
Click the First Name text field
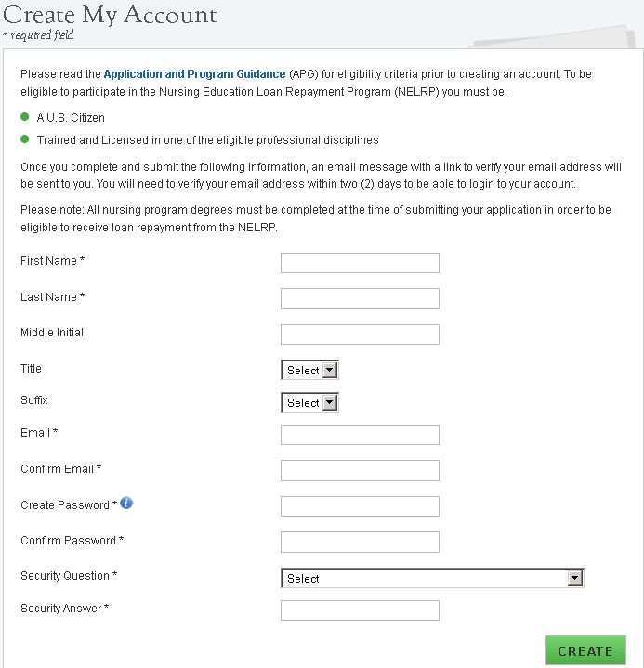[360, 263]
